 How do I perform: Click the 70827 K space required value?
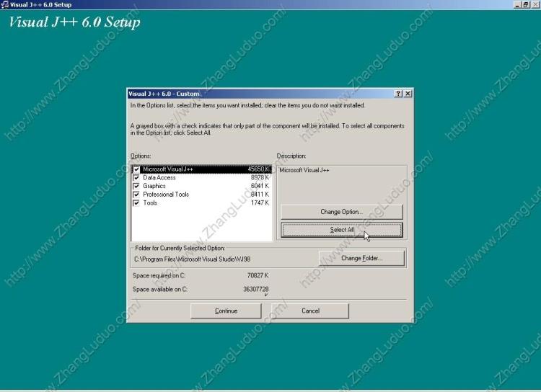point(258,275)
